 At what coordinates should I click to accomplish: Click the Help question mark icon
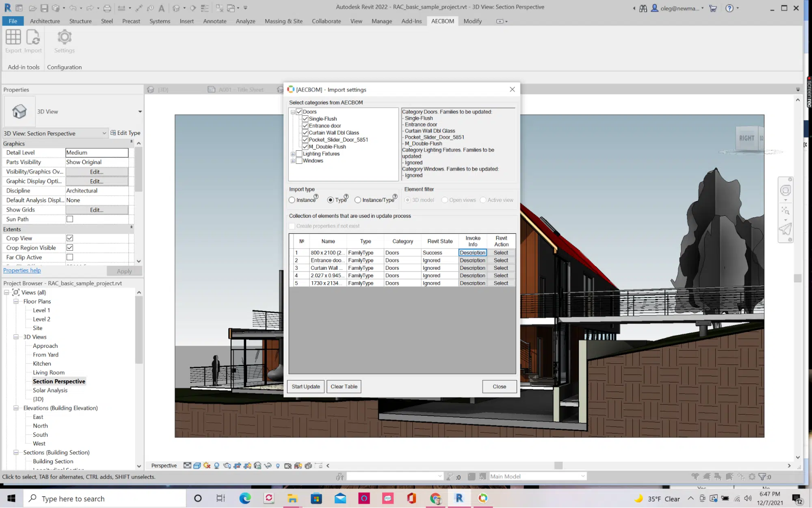[730, 8]
